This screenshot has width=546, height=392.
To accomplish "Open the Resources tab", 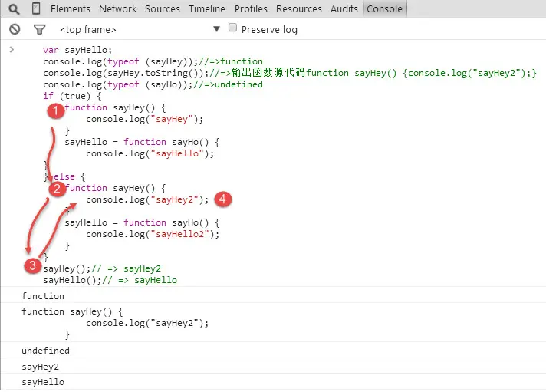I will pyautogui.click(x=299, y=8).
